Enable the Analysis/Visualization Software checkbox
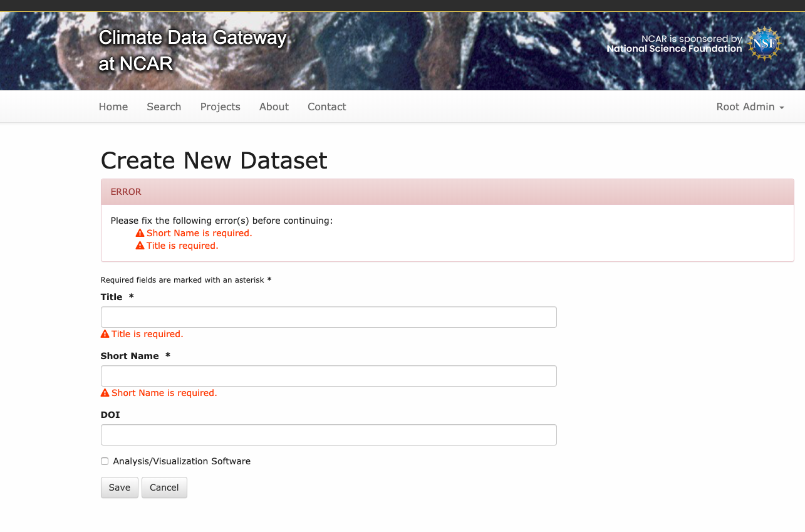The image size is (805, 532). click(x=105, y=461)
